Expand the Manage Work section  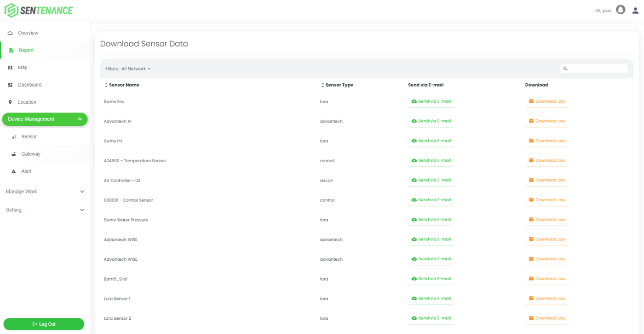(x=45, y=192)
